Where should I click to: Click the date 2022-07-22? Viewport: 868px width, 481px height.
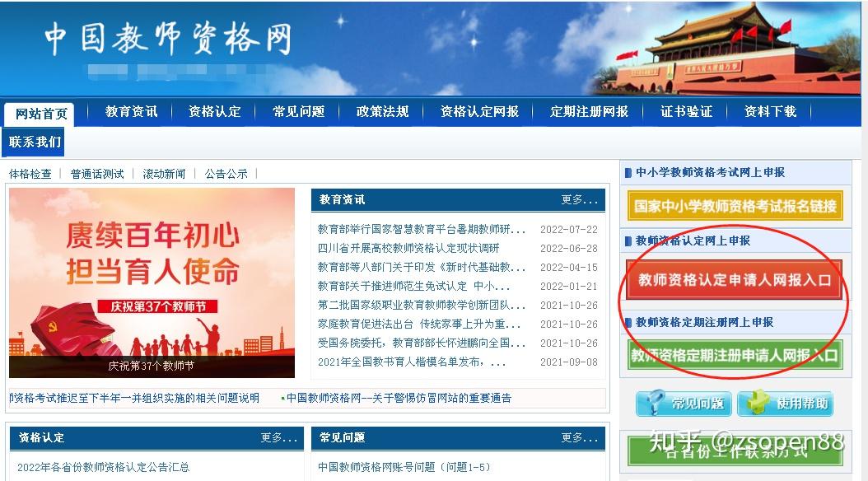(568, 229)
